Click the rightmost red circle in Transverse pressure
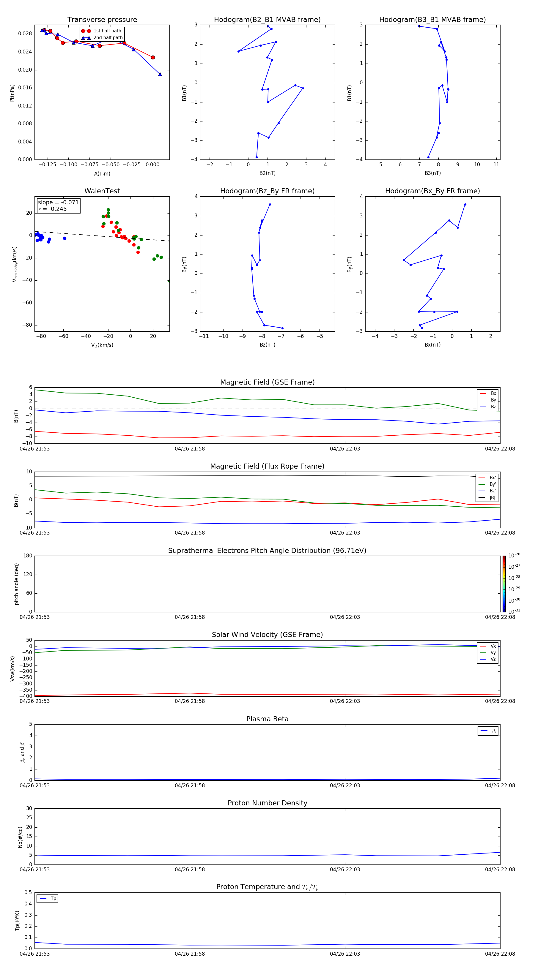Image resolution: width=535 pixels, height=980 pixels. pyautogui.click(x=153, y=57)
